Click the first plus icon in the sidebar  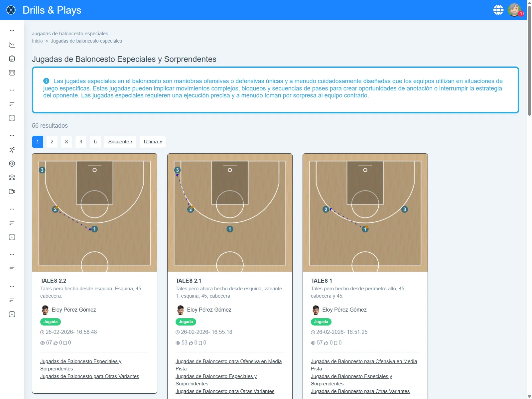[x=12, y=118]
